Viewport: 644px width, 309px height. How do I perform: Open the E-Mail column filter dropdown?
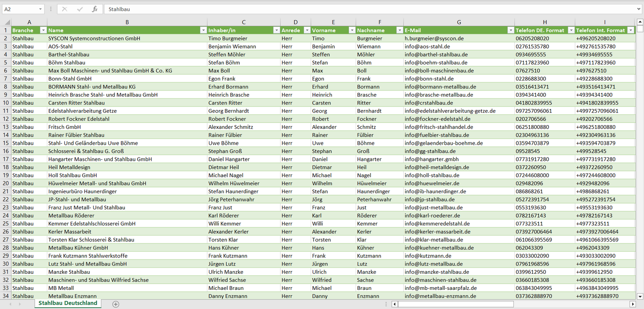pos(510,30)
